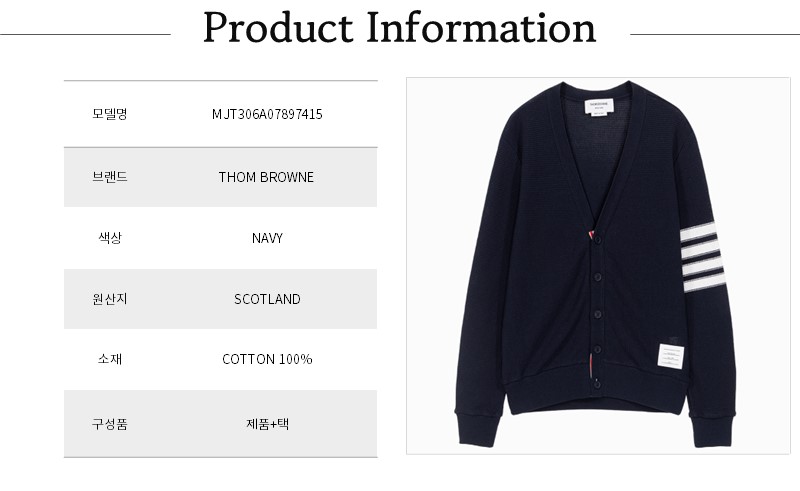Click the 제품+택 components value
This screenshot has height=491, width=800.
pos(267,423)
